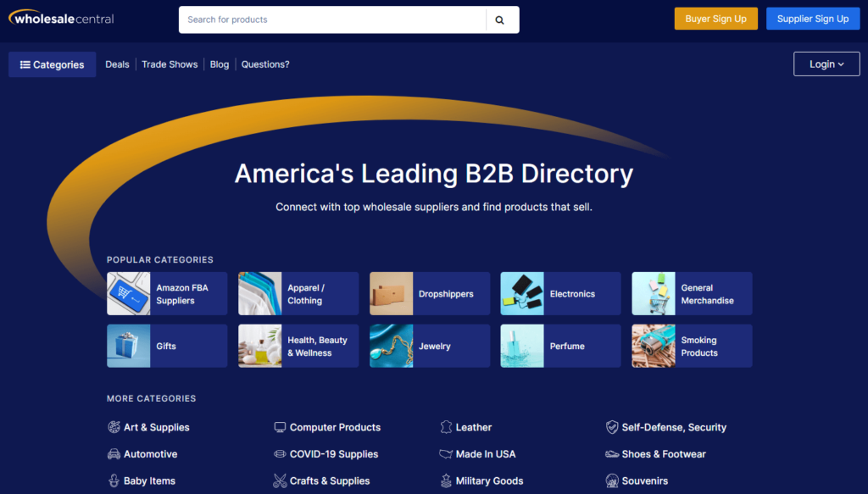Open the General Merchandise cart thumbnail

click(x=654, y=294)
